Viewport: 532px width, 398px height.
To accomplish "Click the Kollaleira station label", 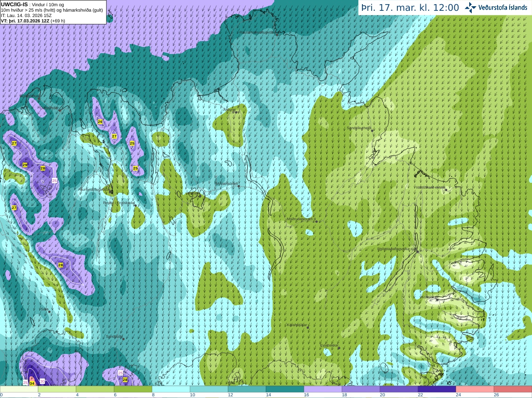I will (x=429, y=297).
